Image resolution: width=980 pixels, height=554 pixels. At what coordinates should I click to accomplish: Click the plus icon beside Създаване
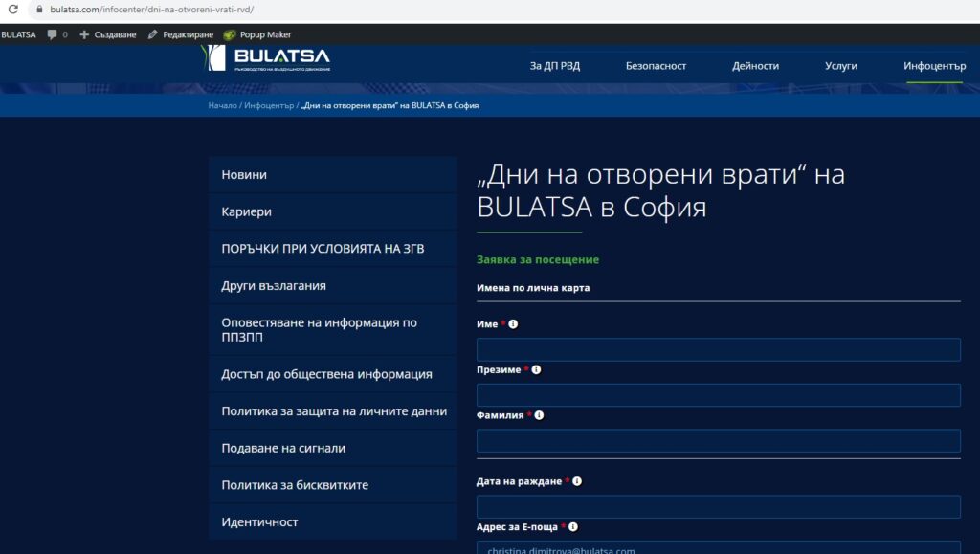tap(84, 34)
